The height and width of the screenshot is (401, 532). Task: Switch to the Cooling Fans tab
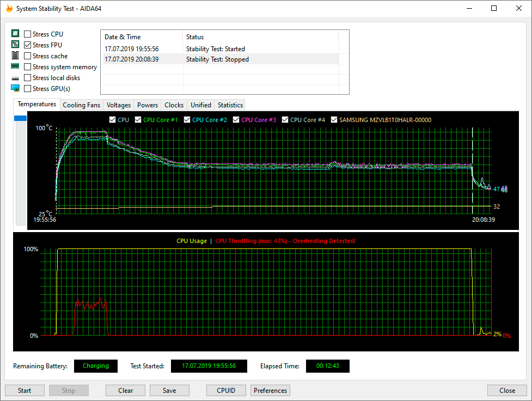pos(82,105)
